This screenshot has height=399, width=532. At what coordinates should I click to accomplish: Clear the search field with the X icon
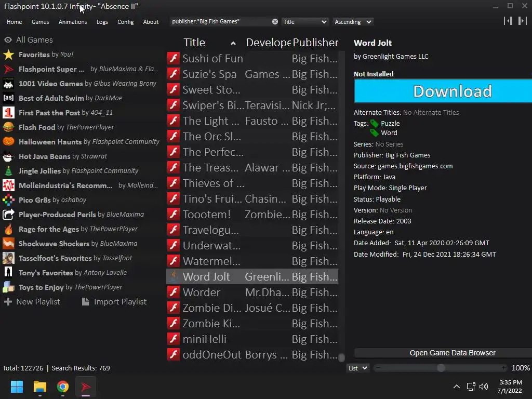click(275, 22)
